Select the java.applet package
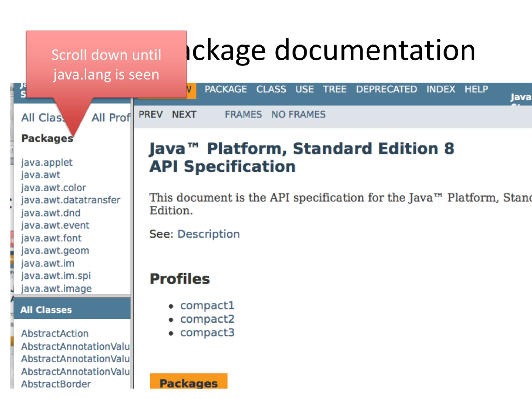This screenshot has width=532, height=399. pyautogui.click(x=47, y=163)
